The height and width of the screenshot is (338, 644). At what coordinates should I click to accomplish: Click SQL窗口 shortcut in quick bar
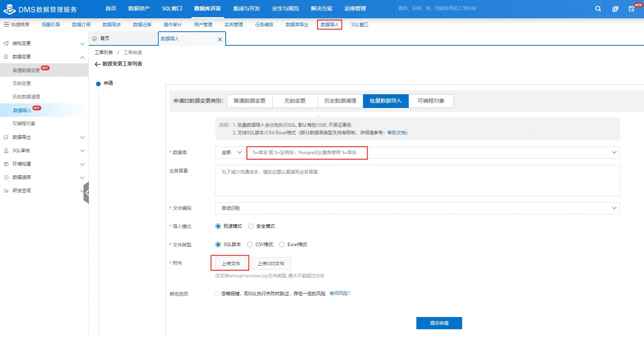pos(360,25)
